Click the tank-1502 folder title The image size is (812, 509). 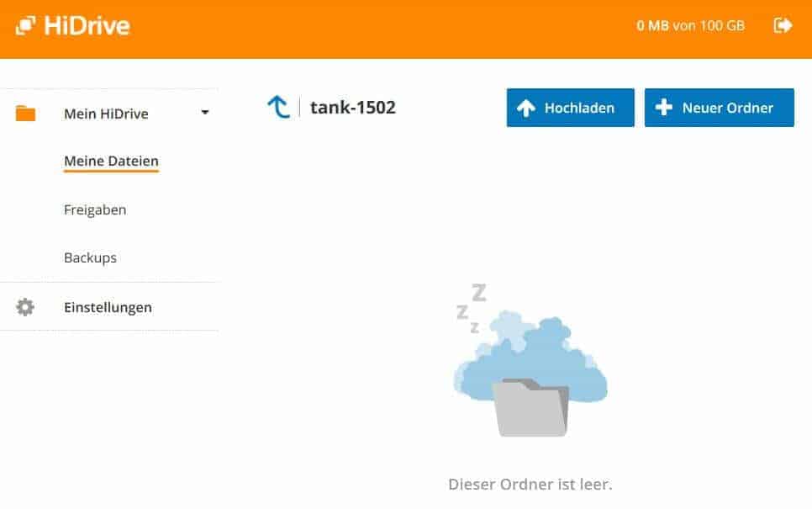[353, 108]
